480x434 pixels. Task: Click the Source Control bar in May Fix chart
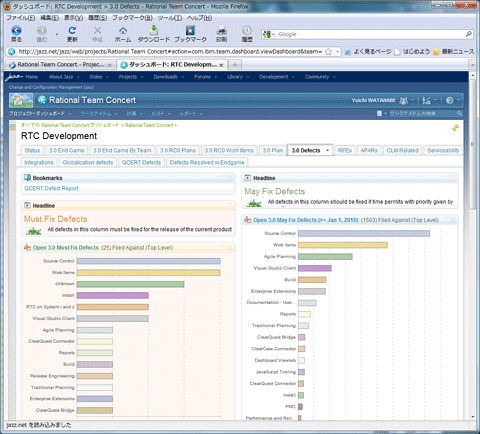[x=364, y=233]
